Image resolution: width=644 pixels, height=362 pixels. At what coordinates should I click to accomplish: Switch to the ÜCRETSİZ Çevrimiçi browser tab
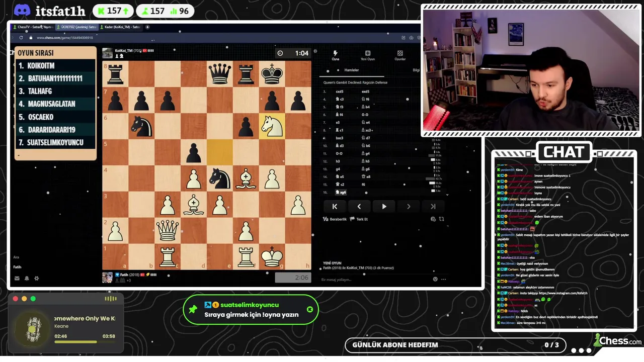(76, 27)
